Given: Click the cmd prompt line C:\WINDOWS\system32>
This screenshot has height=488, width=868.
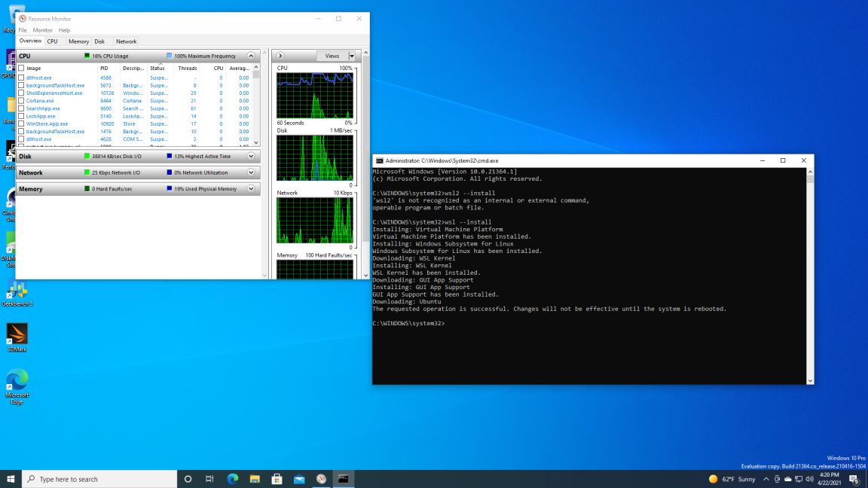Looking at the screenshot, I should coord(408,324).
